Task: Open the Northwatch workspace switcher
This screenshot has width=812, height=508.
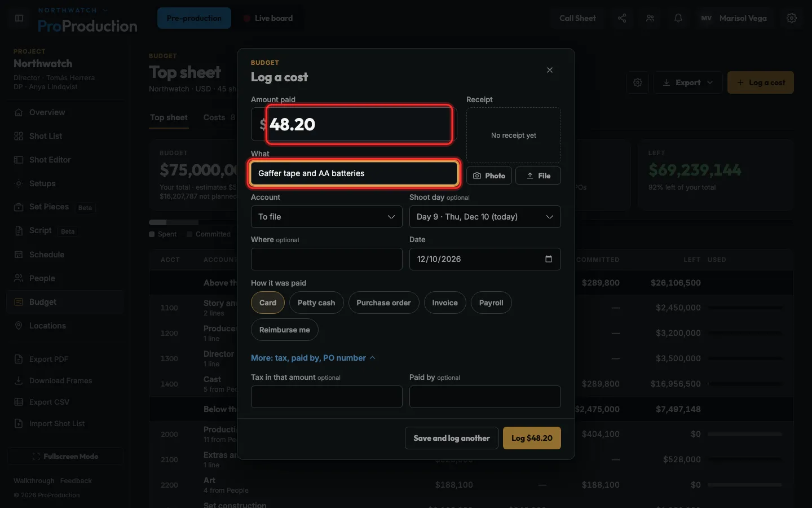Action: point(73,10)
